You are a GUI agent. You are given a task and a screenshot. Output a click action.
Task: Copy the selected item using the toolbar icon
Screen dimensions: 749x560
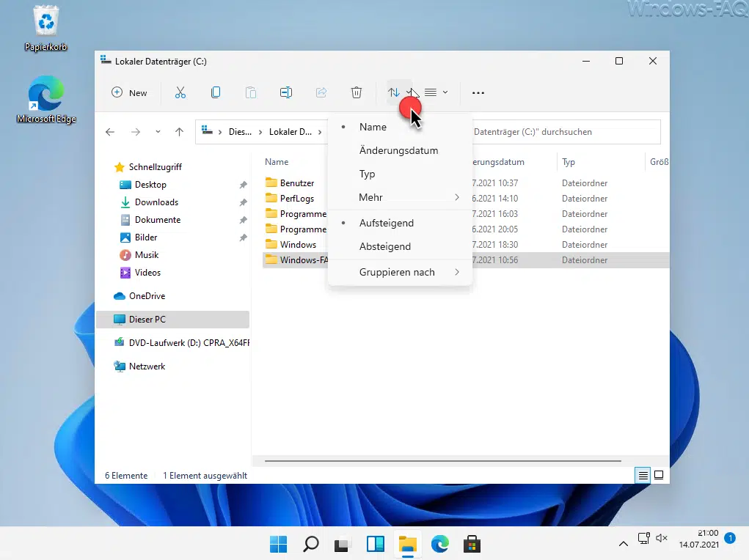(216, 92)
